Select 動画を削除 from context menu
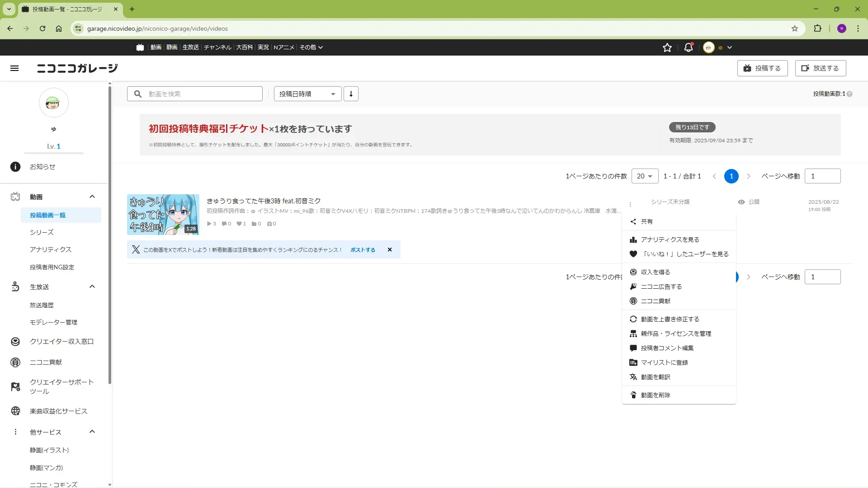Screen dimensions: 868x488 (655, 395)
